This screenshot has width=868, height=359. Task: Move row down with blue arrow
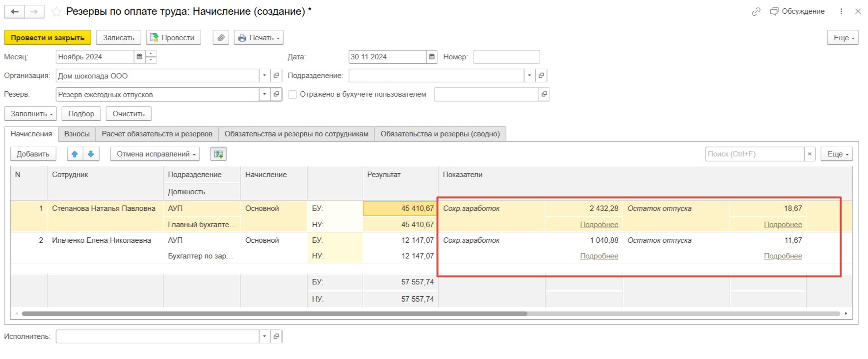[x=91, y=154]
